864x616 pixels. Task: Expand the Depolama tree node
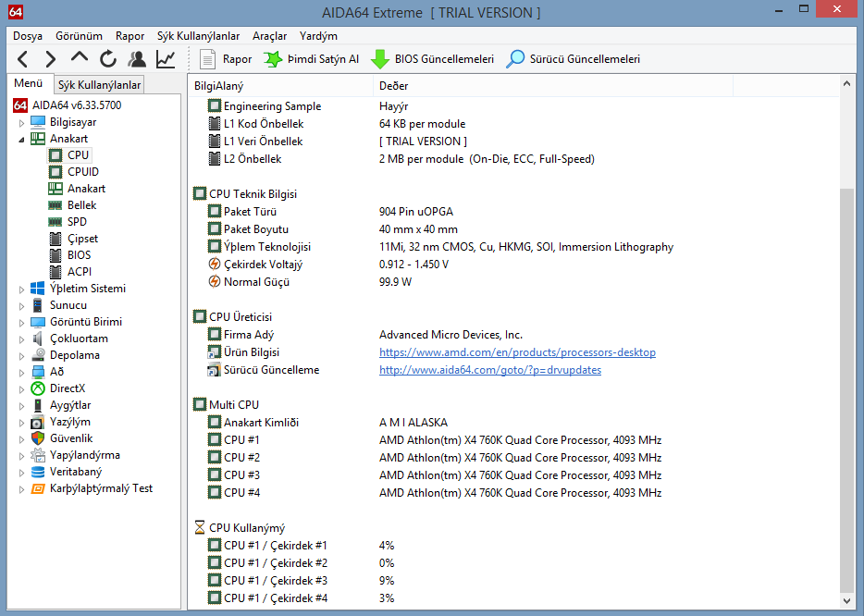point(21,356)
